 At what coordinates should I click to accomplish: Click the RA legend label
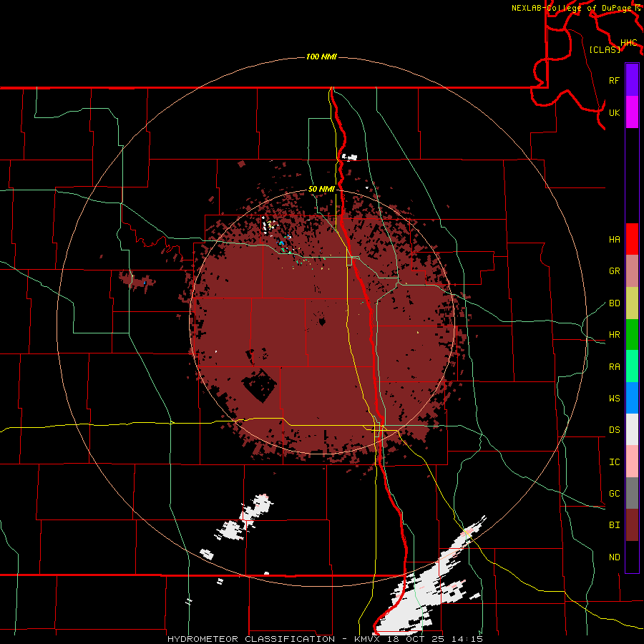coord(614,366)
